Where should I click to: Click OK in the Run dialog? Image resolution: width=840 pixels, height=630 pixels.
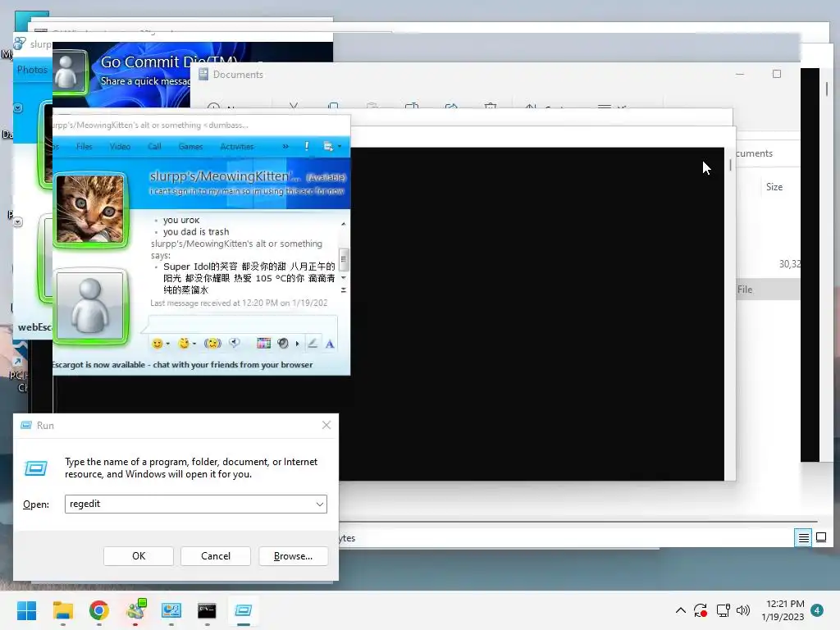[138, 556]
